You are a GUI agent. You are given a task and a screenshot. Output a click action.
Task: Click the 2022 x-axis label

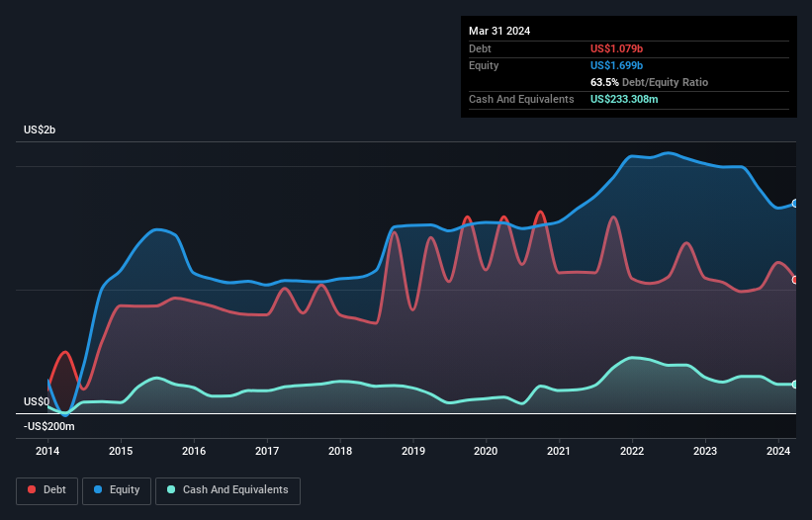(632, 452)
